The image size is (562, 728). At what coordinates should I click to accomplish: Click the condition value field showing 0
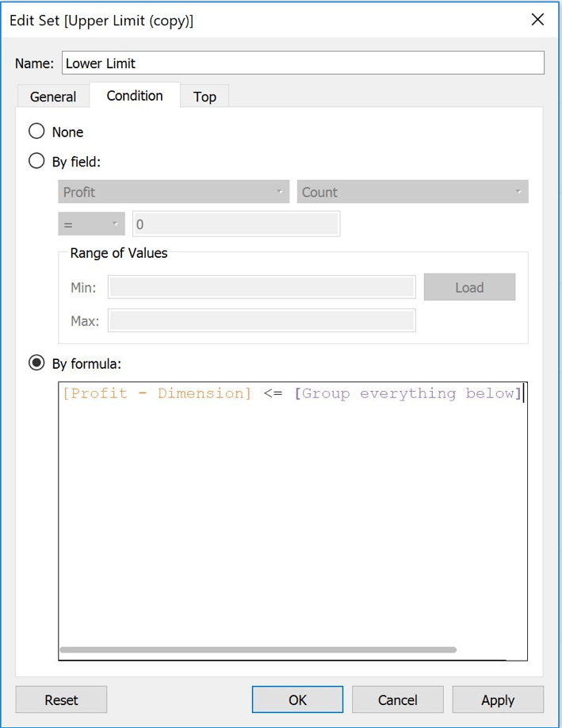point(236,224)
